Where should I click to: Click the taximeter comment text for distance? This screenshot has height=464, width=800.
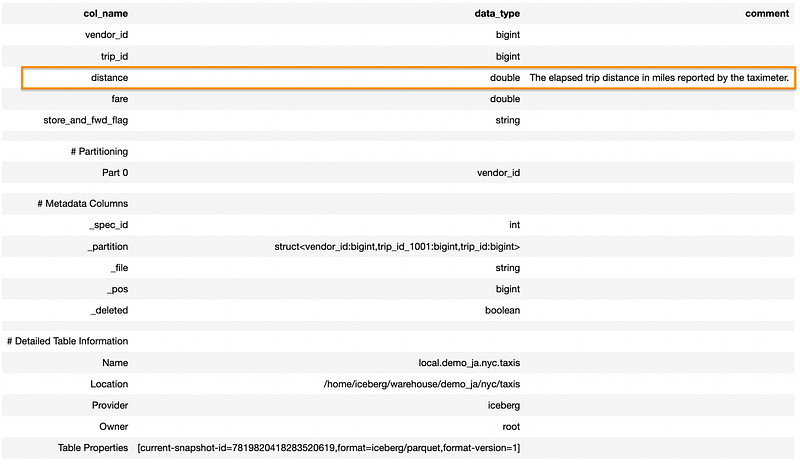(659, 77)
